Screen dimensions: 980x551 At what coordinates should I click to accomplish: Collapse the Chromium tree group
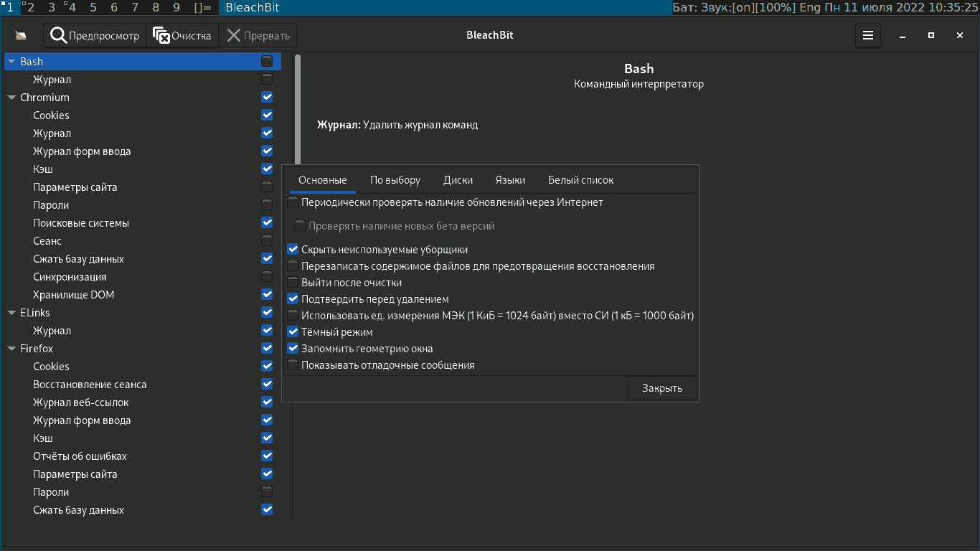coord(11,98)
